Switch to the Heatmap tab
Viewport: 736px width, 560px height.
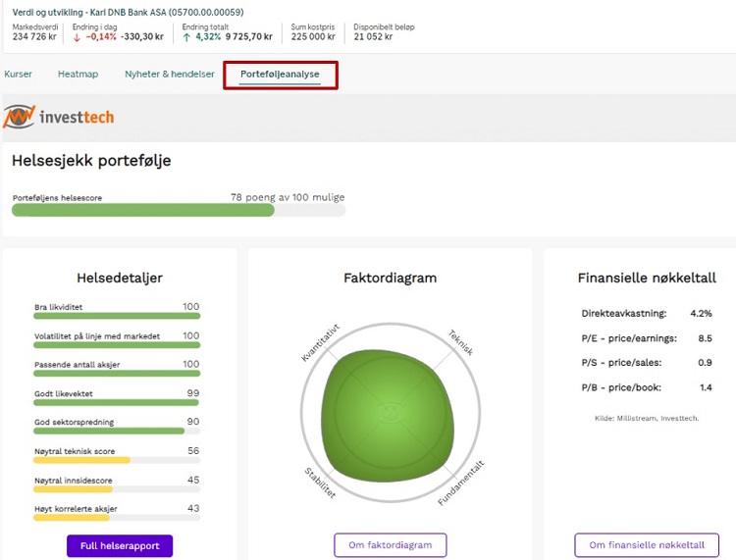pyautogui.click(x=78, y=75)
